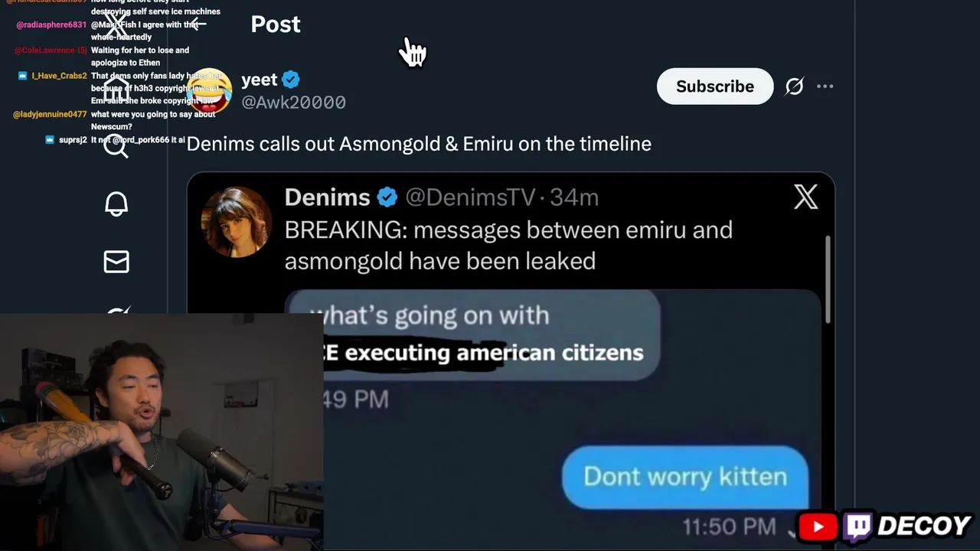
Task: Open Messages envelope icon
Action: 116,262
